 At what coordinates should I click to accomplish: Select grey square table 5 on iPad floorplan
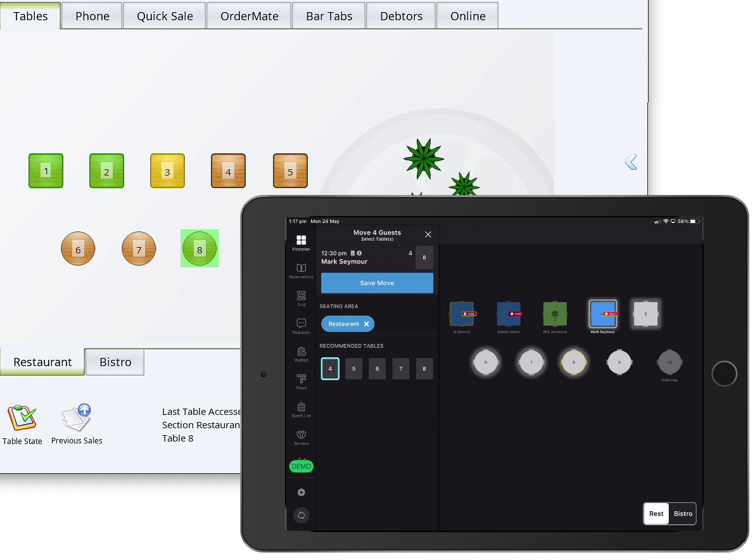(645, 314)
